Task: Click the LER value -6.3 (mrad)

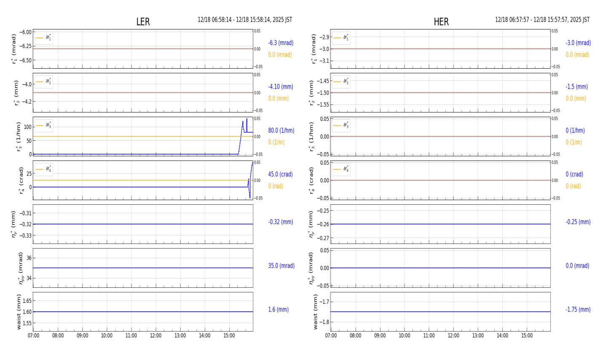Action: pos(281,43)
